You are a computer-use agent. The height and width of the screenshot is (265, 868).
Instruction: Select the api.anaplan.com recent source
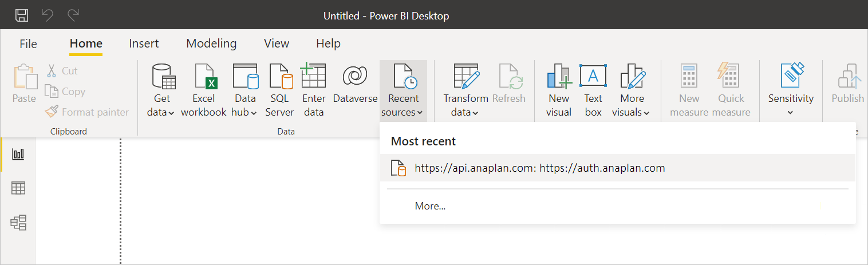click(539, 168)
